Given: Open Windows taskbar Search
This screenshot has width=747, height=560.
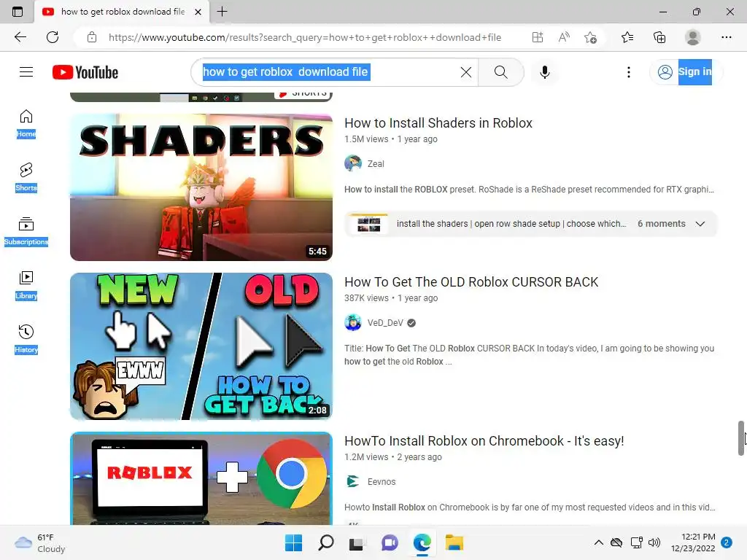Looking at the screenshot, I should pos(326,542).
